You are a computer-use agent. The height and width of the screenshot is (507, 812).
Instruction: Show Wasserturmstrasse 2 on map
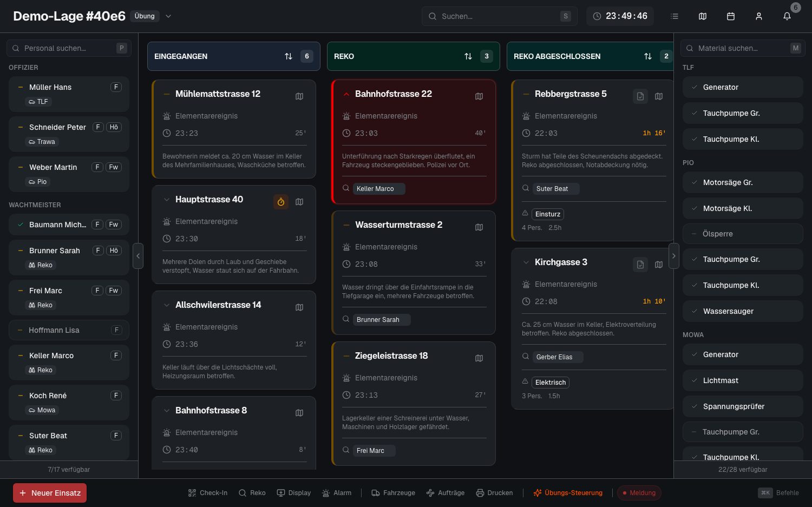[479, 227]
